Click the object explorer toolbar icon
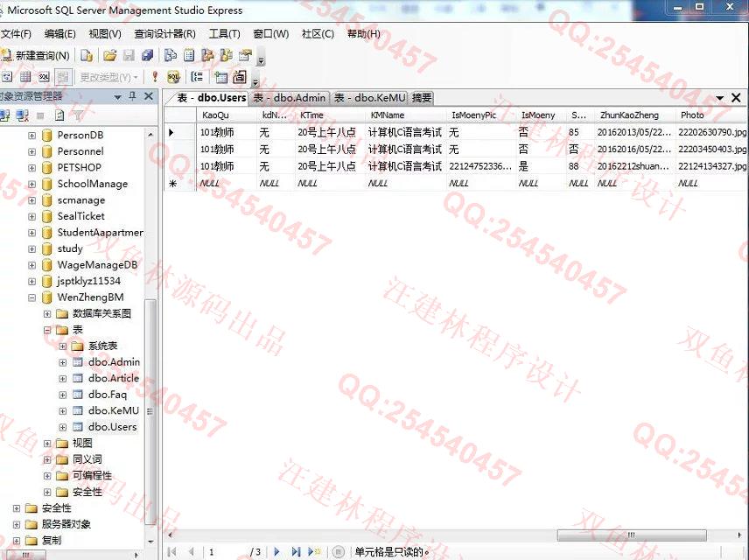 (x=207, y=56)
